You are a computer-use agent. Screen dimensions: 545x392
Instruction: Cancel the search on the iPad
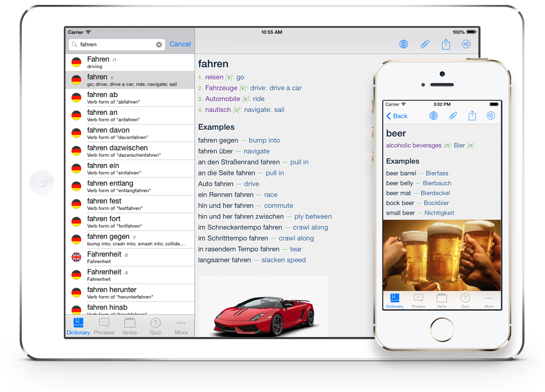[180, 44]
